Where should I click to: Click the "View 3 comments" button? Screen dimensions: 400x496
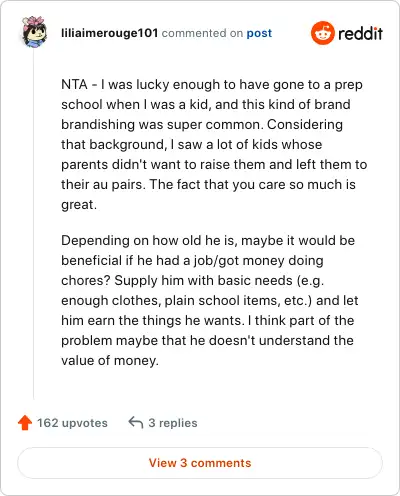(200, 463)
